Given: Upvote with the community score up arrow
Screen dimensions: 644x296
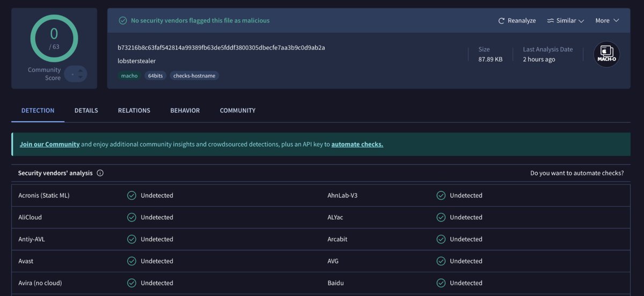Looking at the screenshot, I should (80, 70).
